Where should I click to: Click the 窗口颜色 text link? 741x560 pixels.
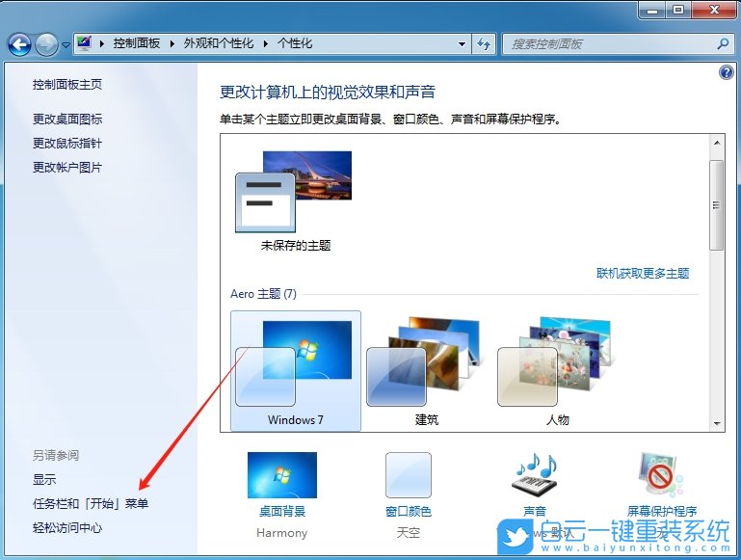tap(409, 511)
